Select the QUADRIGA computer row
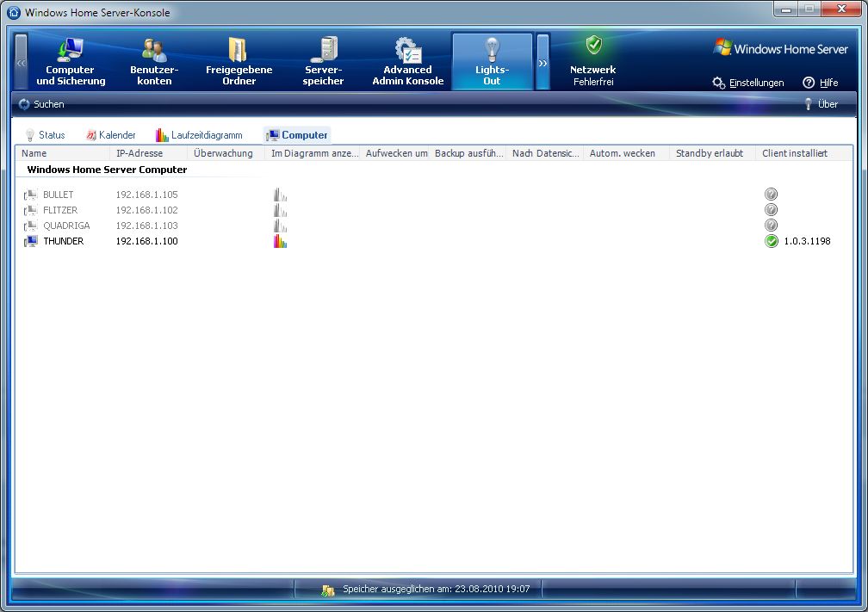This screenshot has width=868, height=612. coord(434,226)
